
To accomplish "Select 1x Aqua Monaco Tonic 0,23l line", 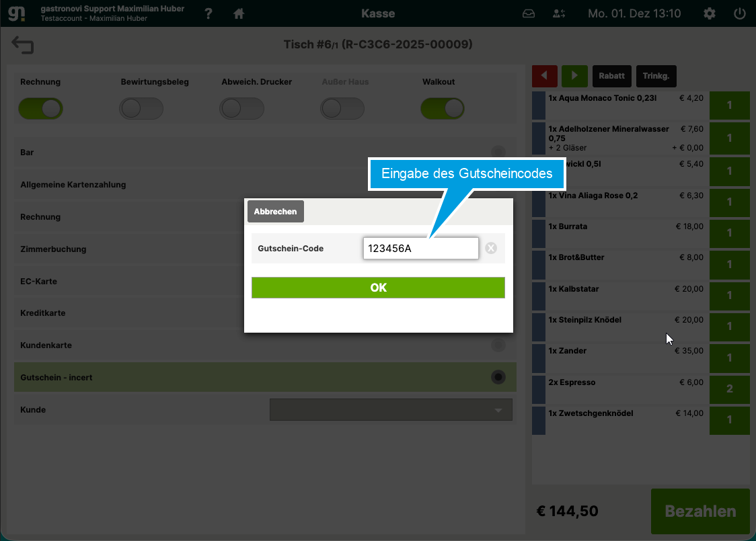I will coord(621,105).
